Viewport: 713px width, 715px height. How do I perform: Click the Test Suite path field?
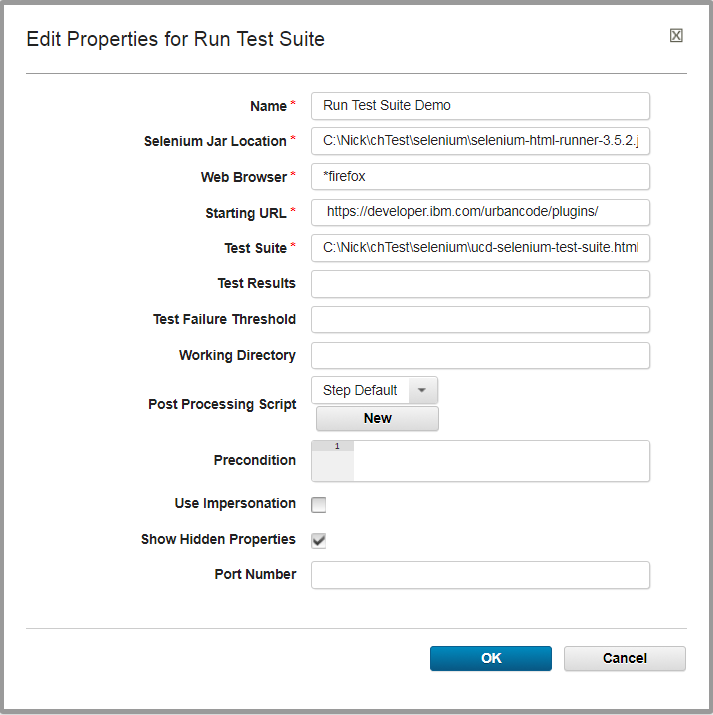tap(480, 248)
